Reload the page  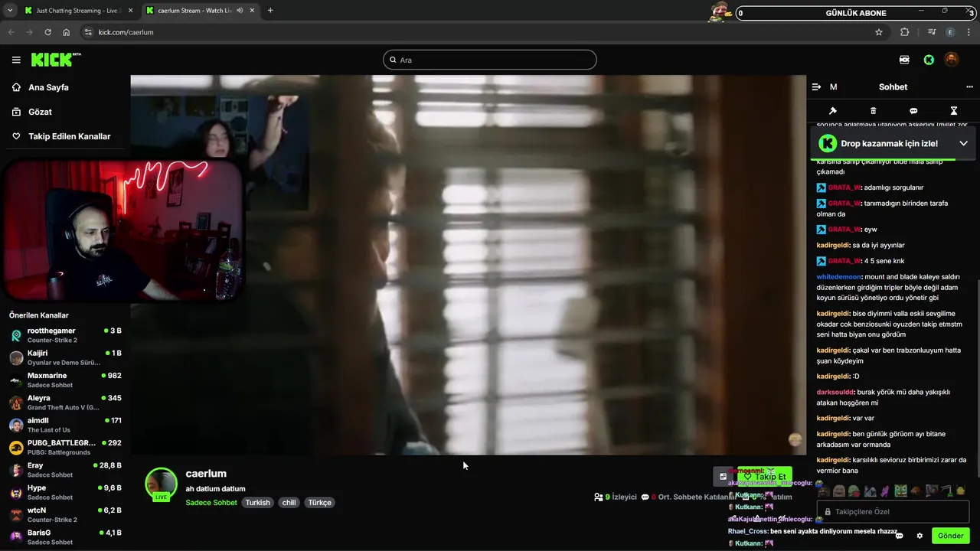tap(47, 32)
